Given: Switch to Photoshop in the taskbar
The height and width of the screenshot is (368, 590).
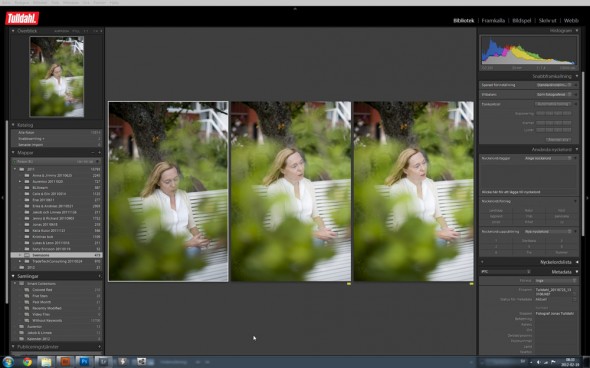Looking at the screenshot, I should 84,362.
